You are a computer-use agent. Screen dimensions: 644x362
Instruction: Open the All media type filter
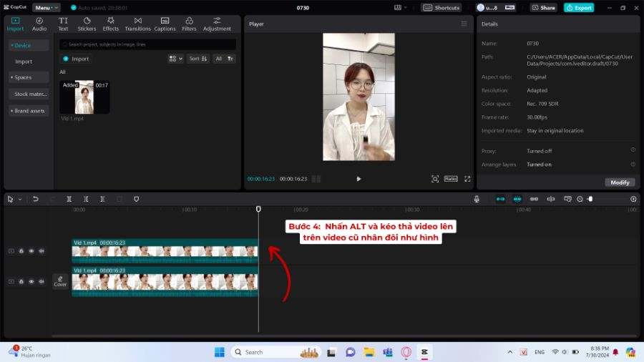[219, 59]
